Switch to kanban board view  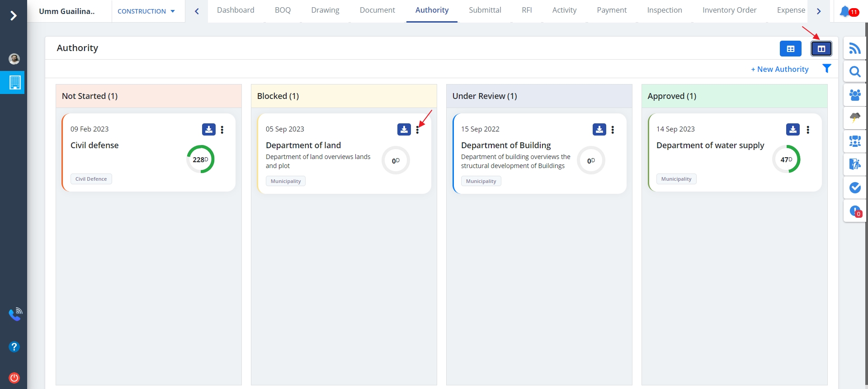(821, 49)
